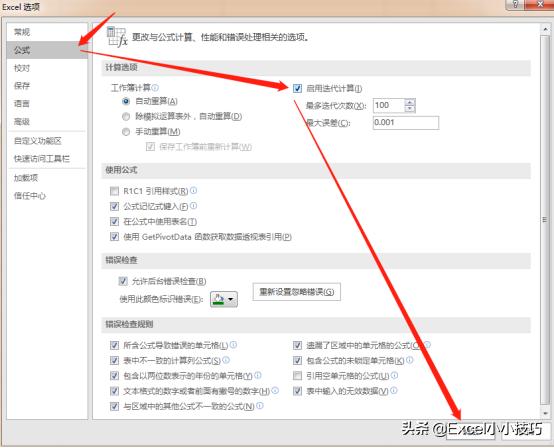Select the 公式 category
554x448 pixels.
pos(47,50)
